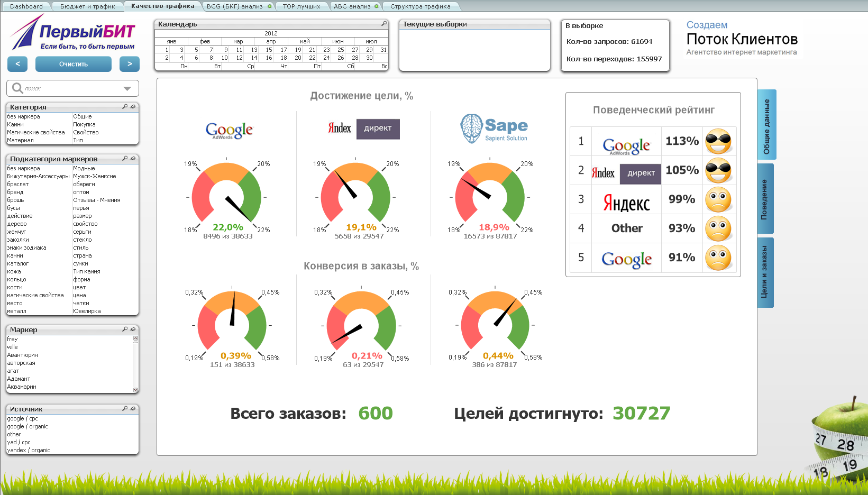Viewport: 868px width, 495px height.
Task: Select Аквамарин in Маркер list
Action: point(69,387)
